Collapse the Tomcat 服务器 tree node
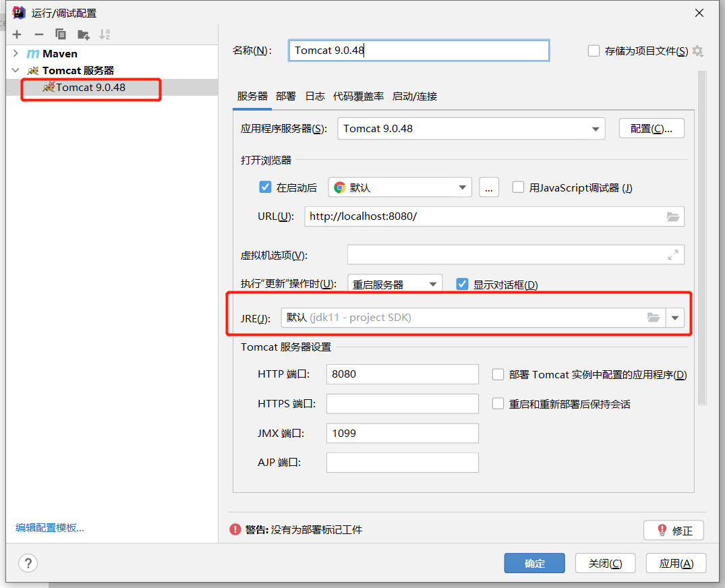725x588 pixels. coord(16,70)
